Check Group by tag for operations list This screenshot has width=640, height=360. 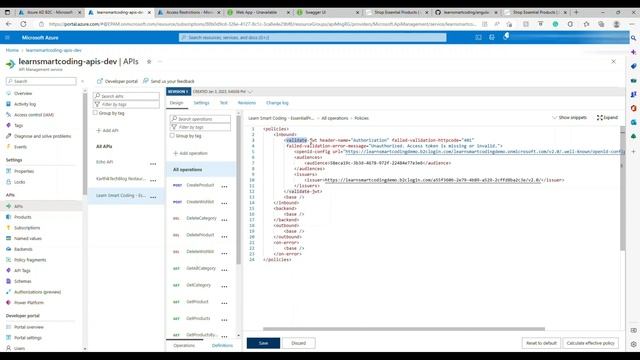tap(172, 136)
